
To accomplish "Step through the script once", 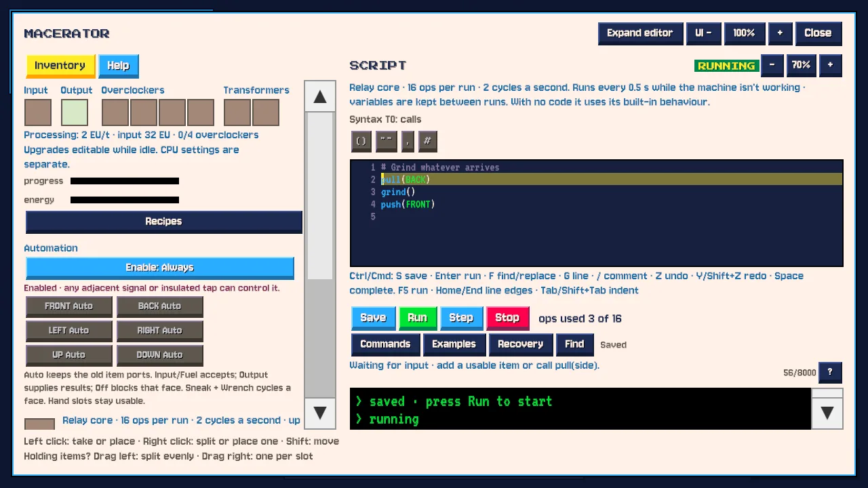I will pyautogui.click(x=461, y=318).
